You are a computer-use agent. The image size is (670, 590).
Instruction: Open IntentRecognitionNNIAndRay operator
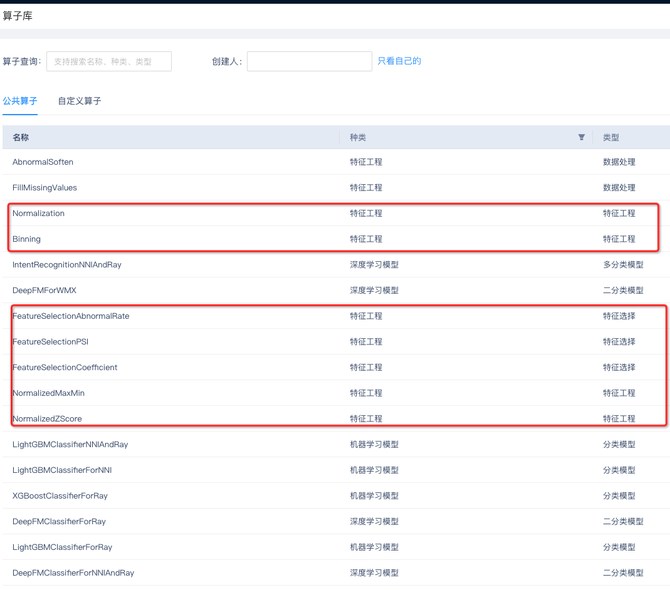67,265
